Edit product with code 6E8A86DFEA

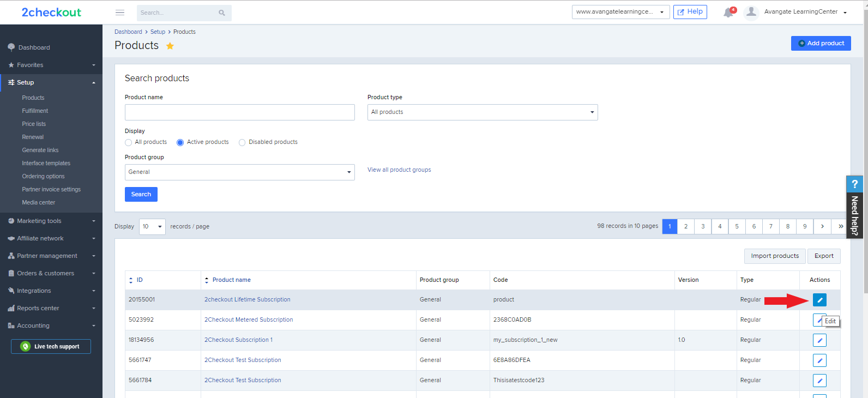pyautogui.click(x=819, y=360)
